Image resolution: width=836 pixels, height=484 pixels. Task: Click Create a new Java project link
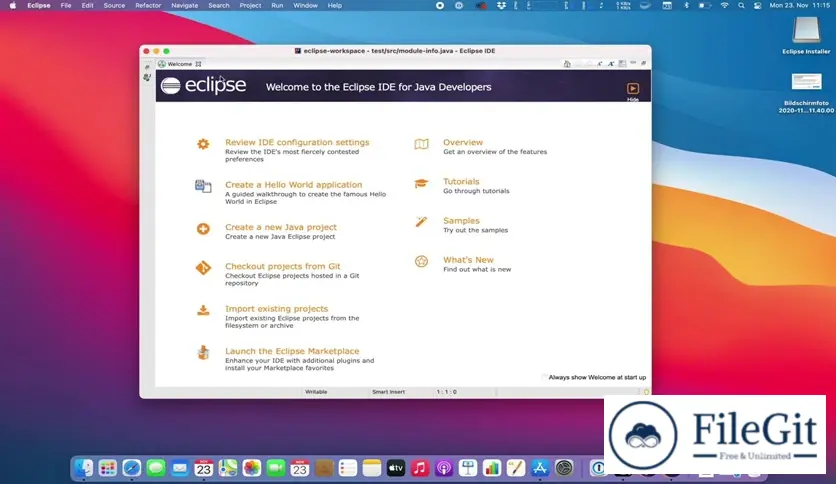click(x=280, y=227)
